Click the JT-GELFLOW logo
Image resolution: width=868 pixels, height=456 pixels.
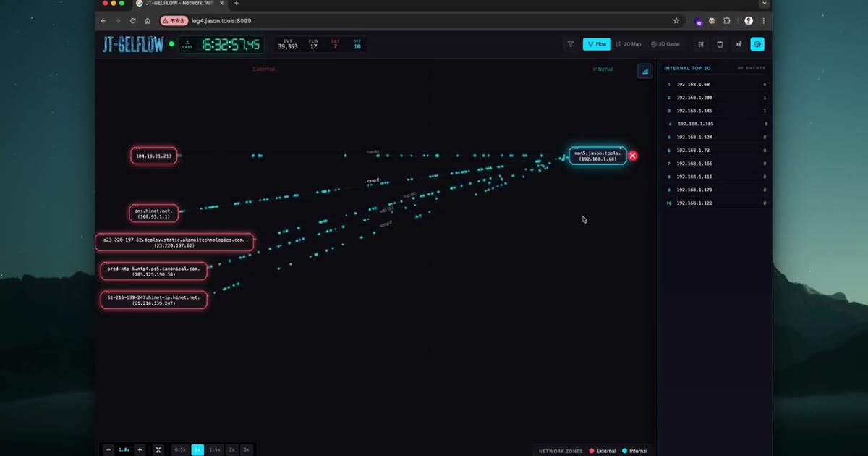click(x=134, y=44)
